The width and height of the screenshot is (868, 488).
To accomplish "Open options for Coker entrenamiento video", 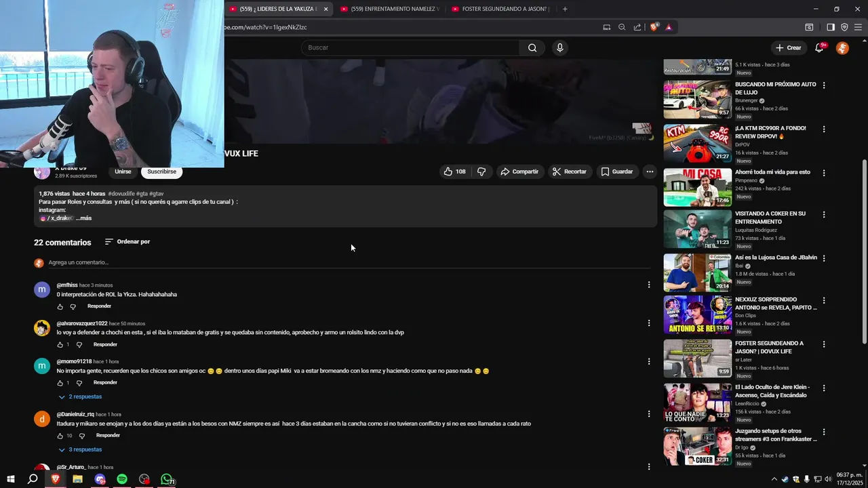I will 824,214.
